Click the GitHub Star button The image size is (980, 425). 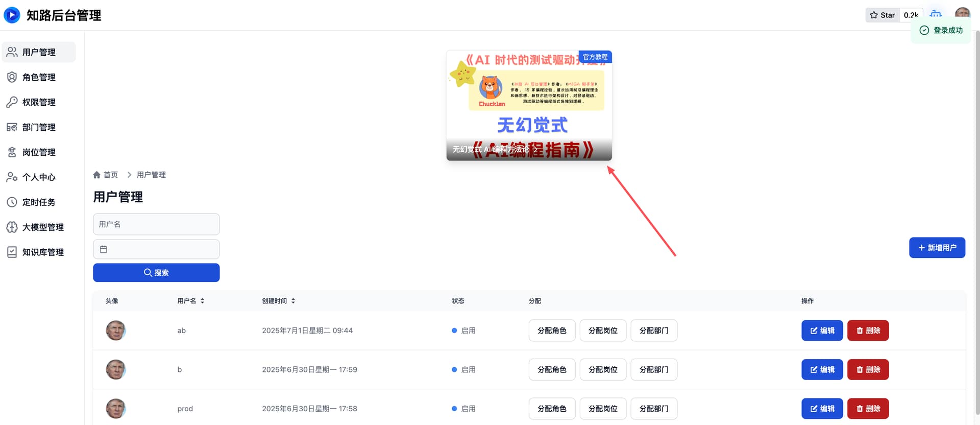coord(883,15)
